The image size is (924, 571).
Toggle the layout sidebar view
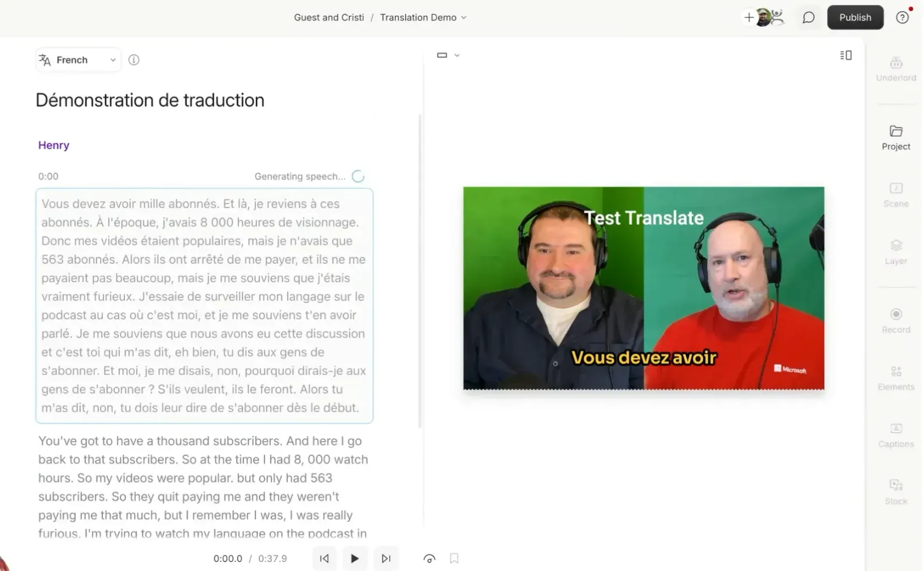845,55
